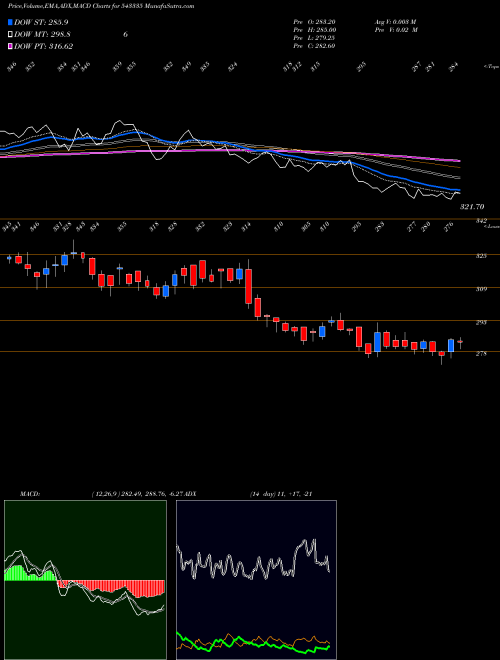Click the chart title mentioning MunafaSutra.com

tap(101, 6)
